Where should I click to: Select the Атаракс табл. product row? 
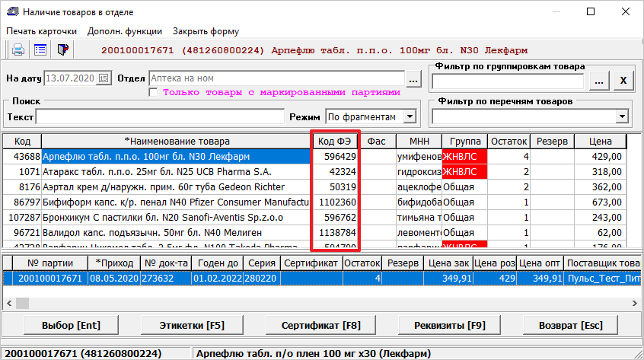(175, 171)
